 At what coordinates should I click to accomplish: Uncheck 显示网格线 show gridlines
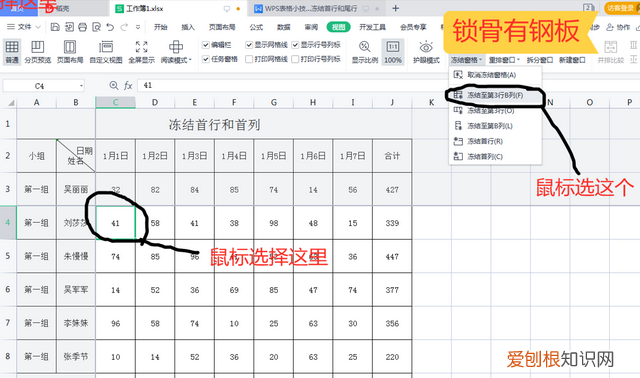(x=249, y=45)
